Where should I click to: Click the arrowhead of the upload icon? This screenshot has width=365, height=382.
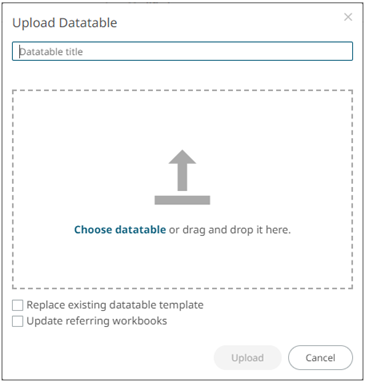[x=182, y=157]
